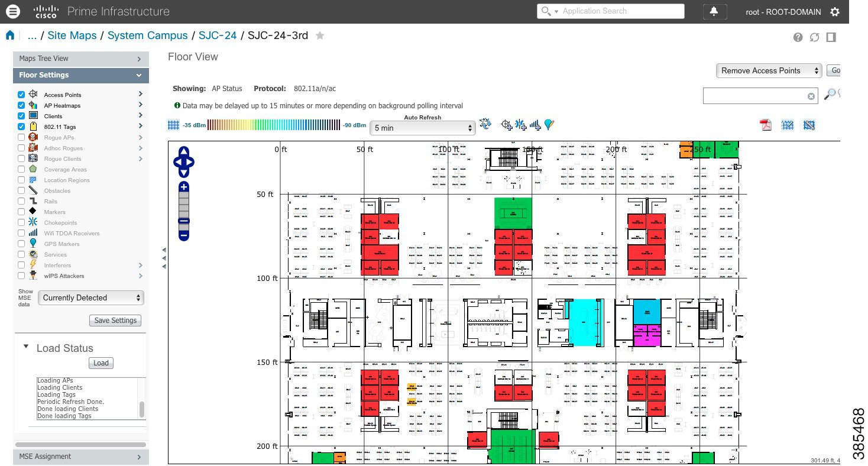Viewport: 868px width, 466px height.
Task: Open the Add Access Points tool
Action: 506,125
